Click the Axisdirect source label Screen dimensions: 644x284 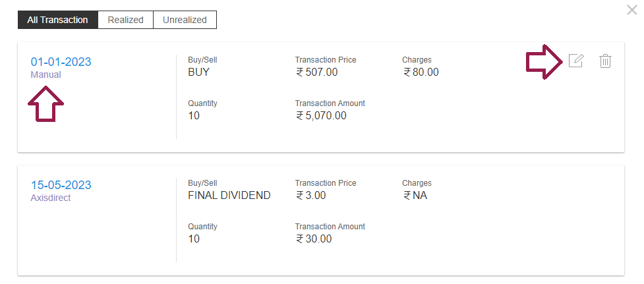(51, 198)
